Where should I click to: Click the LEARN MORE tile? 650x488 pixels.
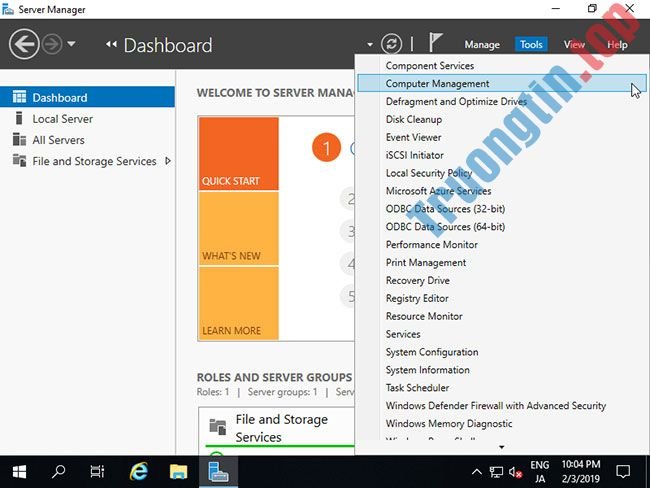click(239, 303)
